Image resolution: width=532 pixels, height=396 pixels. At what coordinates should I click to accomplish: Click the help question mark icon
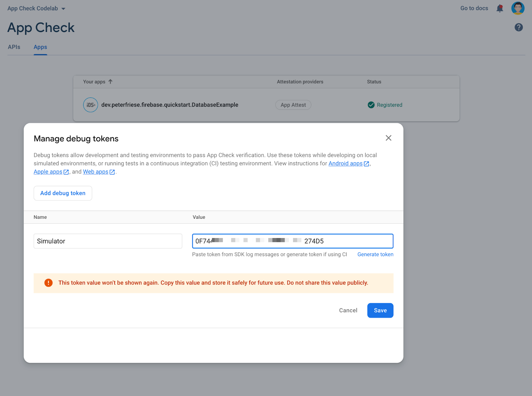pos(518,27)
